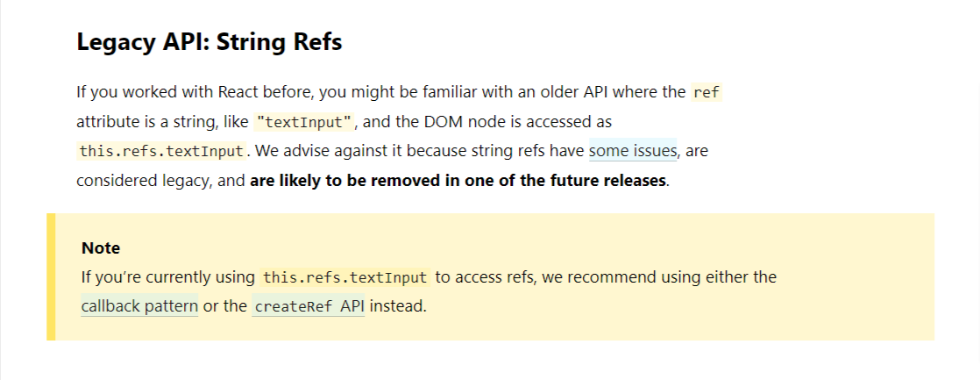This screenshot has height=380, width=980.
Task: Click the "Legacy API: String Refs" heading
Action: point(209,42)
